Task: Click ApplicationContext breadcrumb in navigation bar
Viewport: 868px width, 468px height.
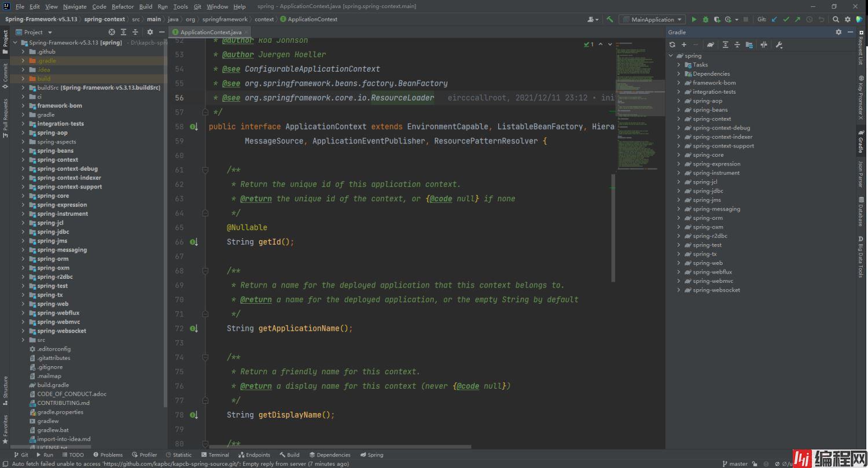Action: (308, 19)
